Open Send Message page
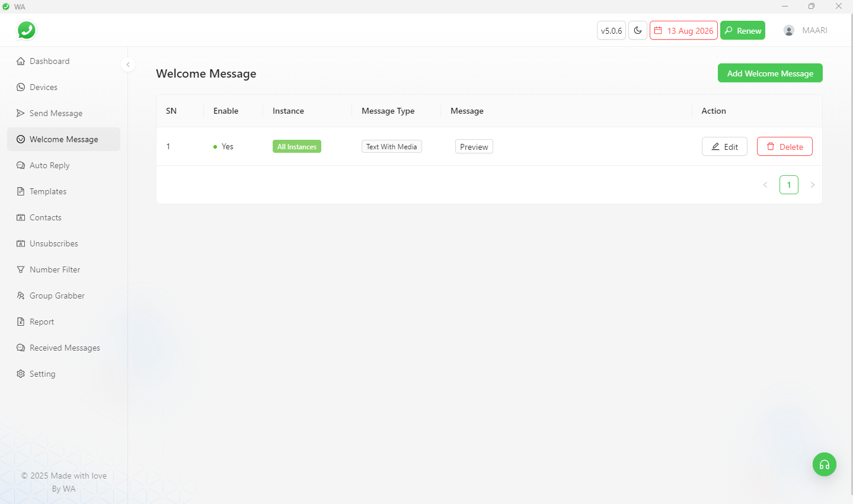Image resolution: width=853 pixels, height=504 pixels. [56, 113]
